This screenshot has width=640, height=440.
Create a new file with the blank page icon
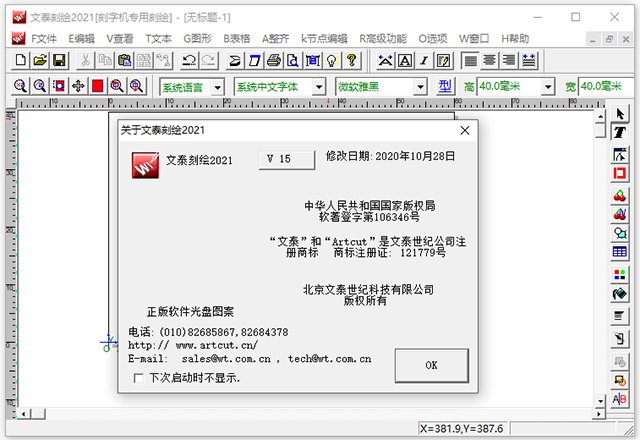coord(20,61)
